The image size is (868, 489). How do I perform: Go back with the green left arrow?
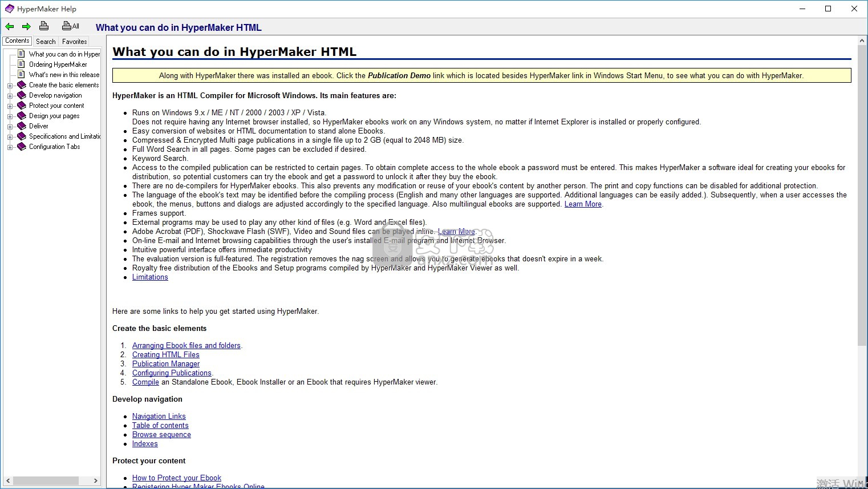[10, 26]
